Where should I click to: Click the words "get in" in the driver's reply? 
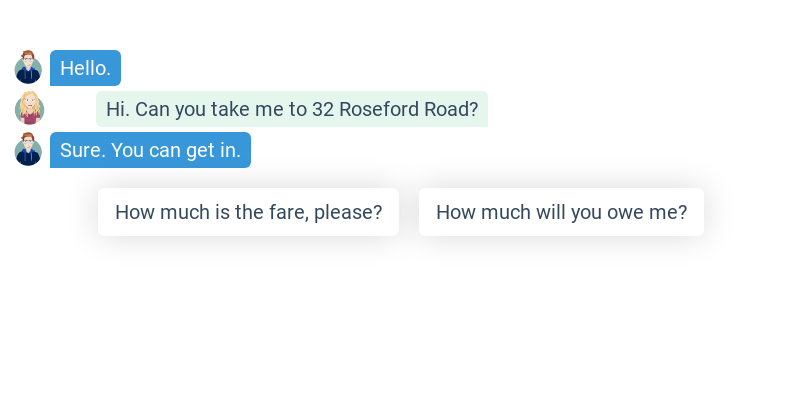tap(212, 150)
